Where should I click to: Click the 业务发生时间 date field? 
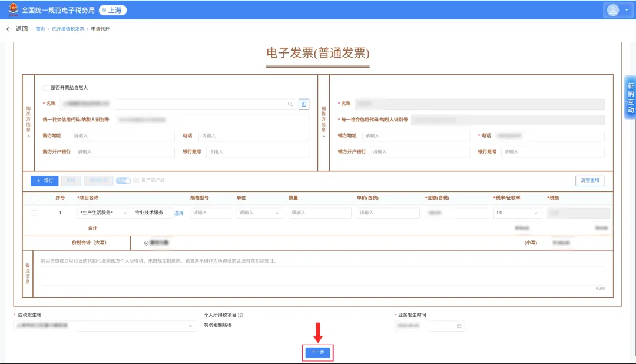429,326
